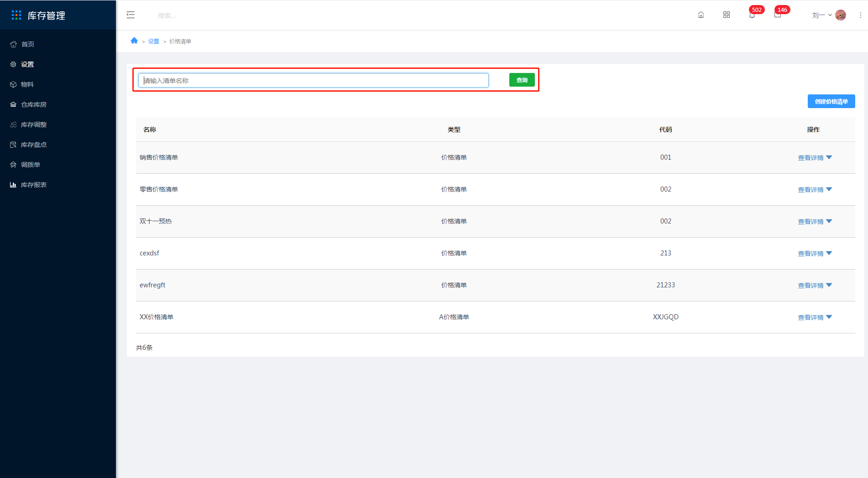Click the green 查询 button
This screenshot has width=868, height=478.
[x=522, y=80]
